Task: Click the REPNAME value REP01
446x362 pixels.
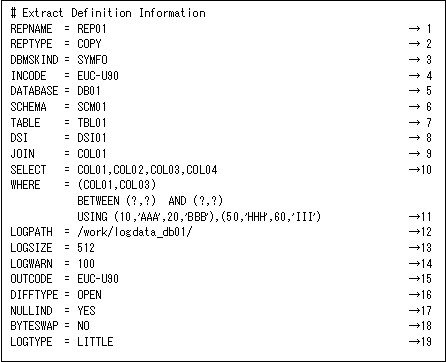Action: point(92,29)
